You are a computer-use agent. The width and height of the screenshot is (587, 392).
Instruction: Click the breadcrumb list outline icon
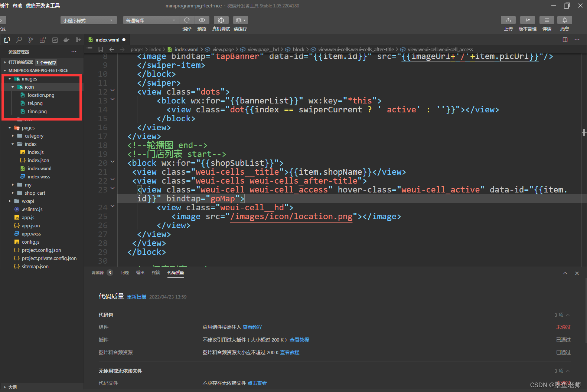pyautogui.click(x=89, y=49)
